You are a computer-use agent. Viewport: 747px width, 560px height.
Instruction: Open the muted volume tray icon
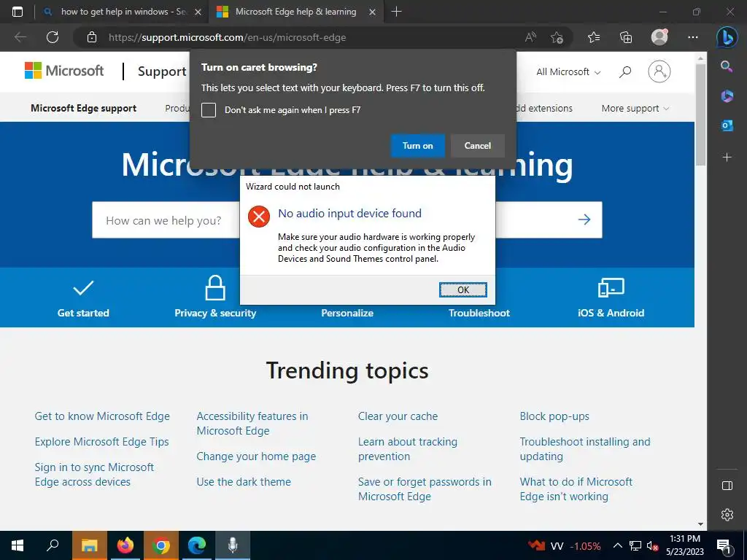click(x=653, y=545)
